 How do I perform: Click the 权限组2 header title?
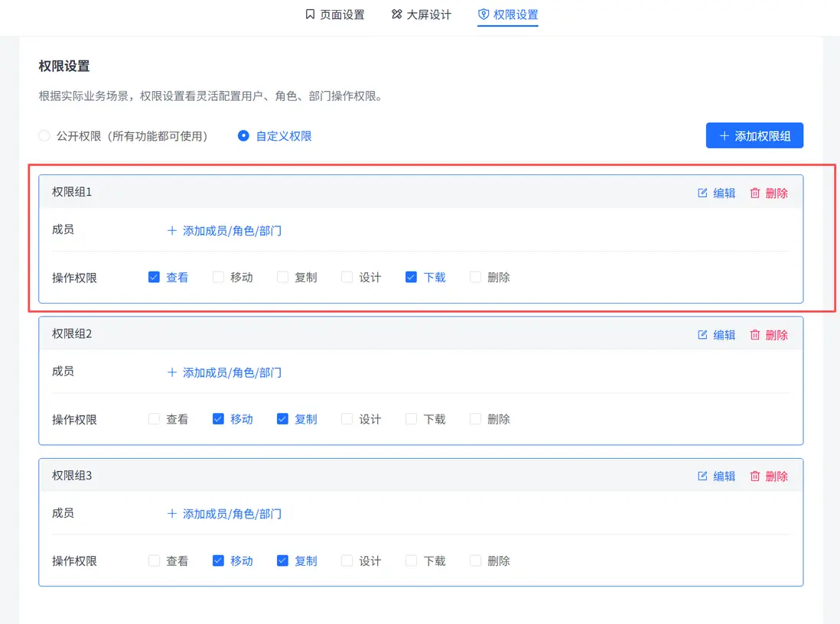coord(72,334)
